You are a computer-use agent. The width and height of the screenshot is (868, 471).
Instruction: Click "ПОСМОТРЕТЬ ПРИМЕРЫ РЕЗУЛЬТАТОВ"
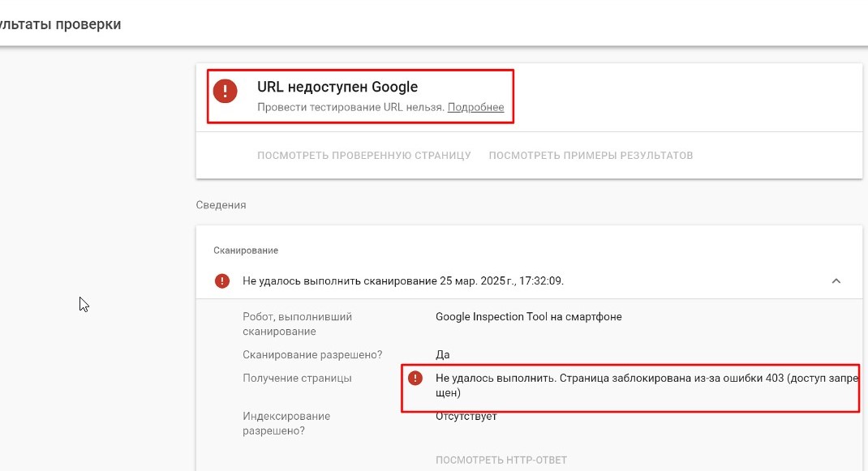[591, 155]
